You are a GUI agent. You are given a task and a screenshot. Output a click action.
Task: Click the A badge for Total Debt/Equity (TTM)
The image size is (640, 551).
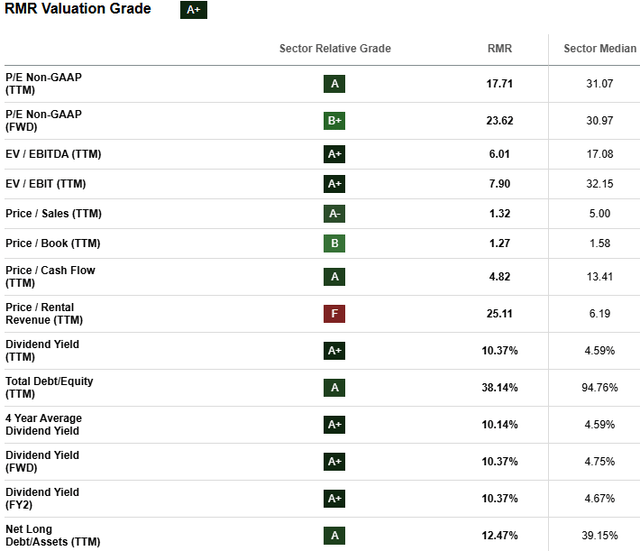[x=334, y=388]
